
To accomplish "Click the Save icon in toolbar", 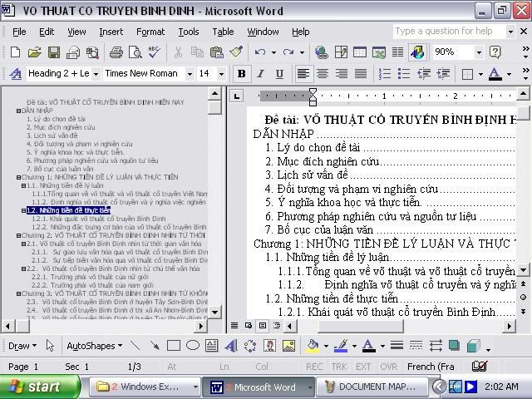I will click(53, 52).
